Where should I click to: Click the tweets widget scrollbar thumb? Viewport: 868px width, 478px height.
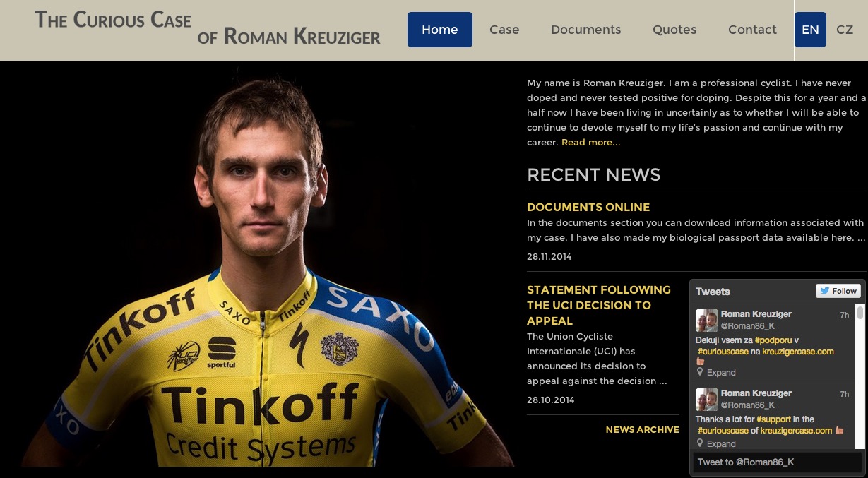860,313
